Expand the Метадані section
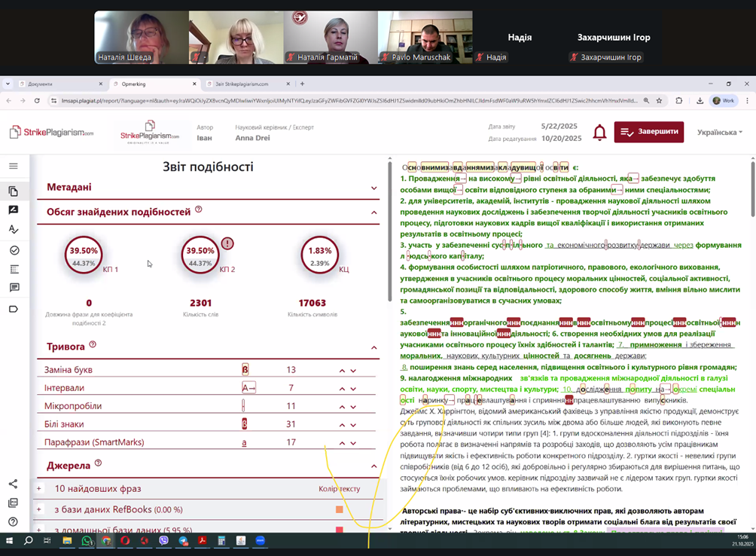The image size is (756, 556). click(373, 188)
